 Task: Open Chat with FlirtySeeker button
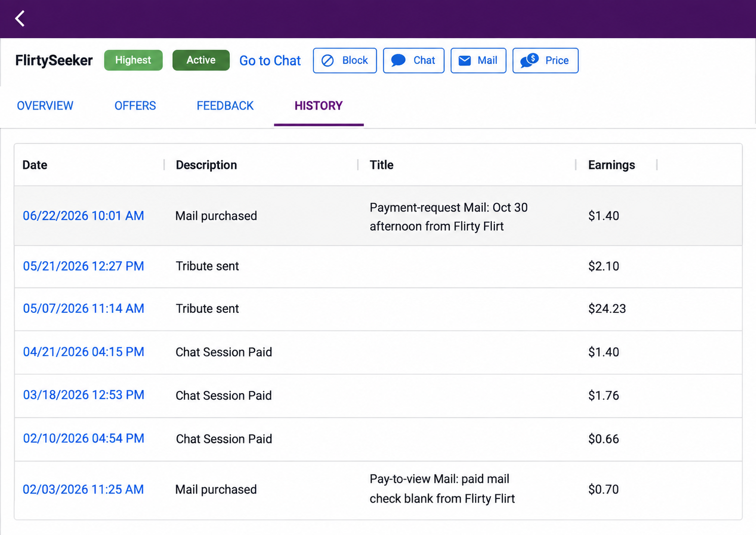point(414,60)
